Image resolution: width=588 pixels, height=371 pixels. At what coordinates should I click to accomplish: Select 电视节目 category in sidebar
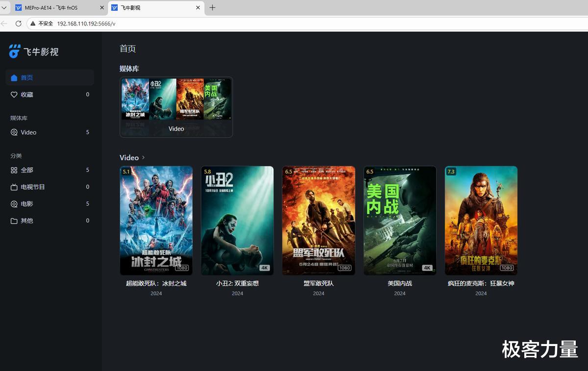pos(49,187)
